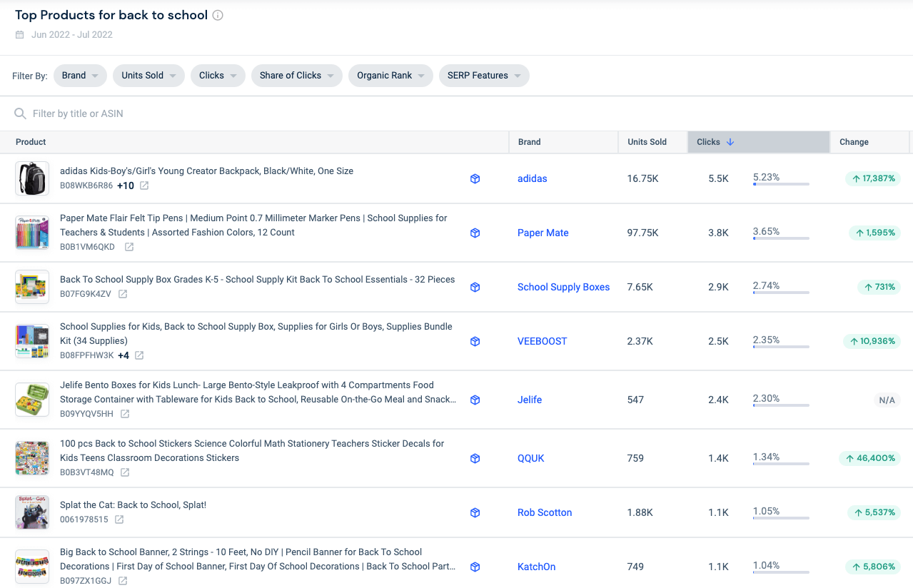Screen dimensions: 913x588
Task: Click the 'Splat the Cat: Back to School, Splat!' title
Action: 133,505
